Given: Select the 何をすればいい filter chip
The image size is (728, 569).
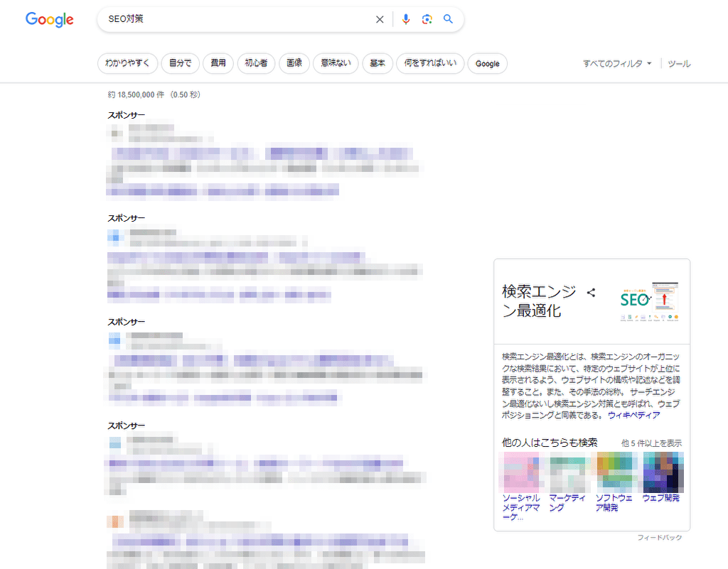Looking at the screenshot, I should tap(430, 64).
